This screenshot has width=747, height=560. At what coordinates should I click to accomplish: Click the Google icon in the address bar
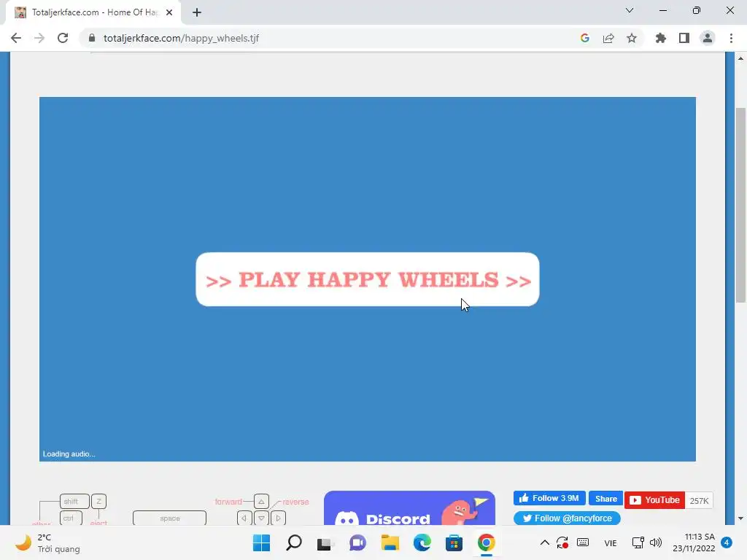pyautogui.click(x=585, y=38)
